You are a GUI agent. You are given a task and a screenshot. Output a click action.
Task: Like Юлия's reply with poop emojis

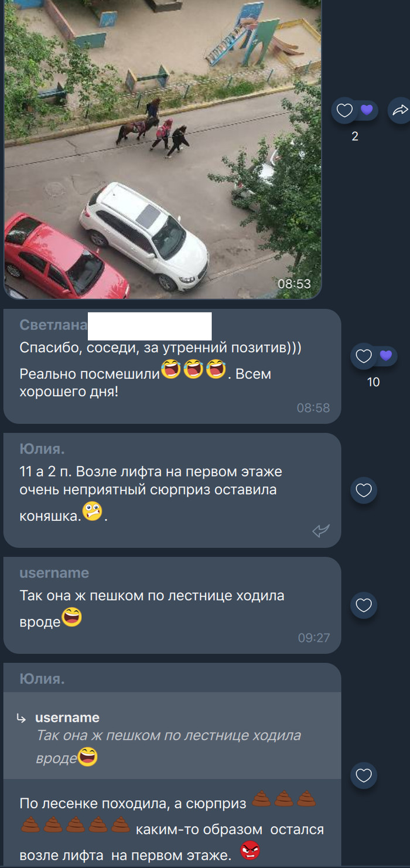(x=364, y=775)
